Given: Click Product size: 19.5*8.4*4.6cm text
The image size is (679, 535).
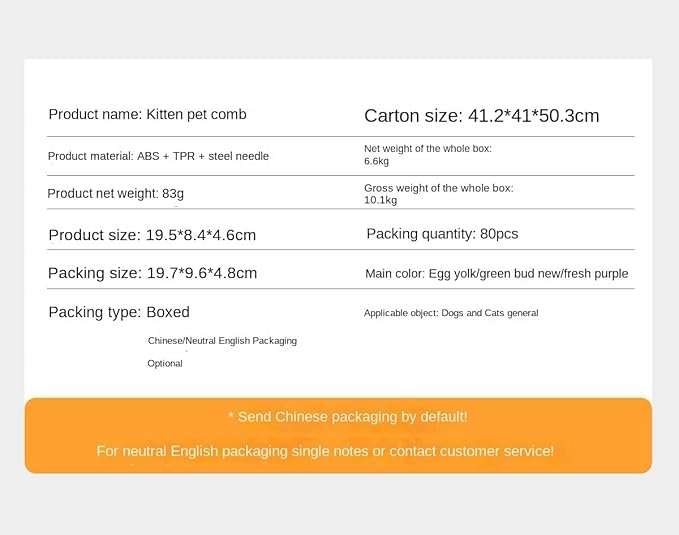Looking at the screenshot, I should pyautogui.click(x=152, y=235).
